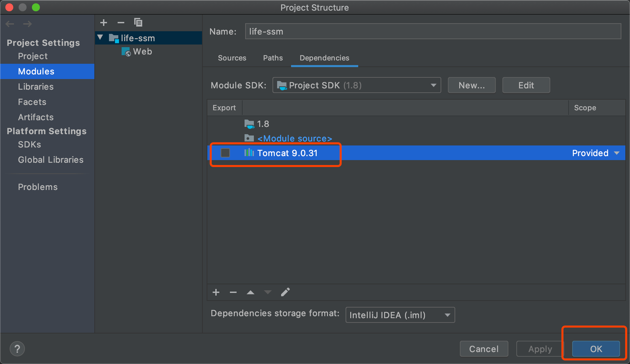This screenshot has width=630, height=364.
Task: Click the add dependency plus icon
Action: [x=216, y=292]
